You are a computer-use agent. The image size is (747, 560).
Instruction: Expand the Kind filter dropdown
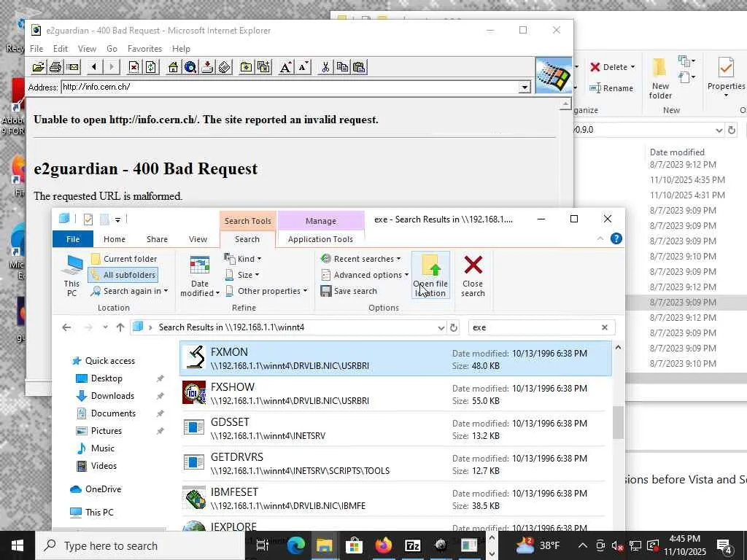pos(243,259)
